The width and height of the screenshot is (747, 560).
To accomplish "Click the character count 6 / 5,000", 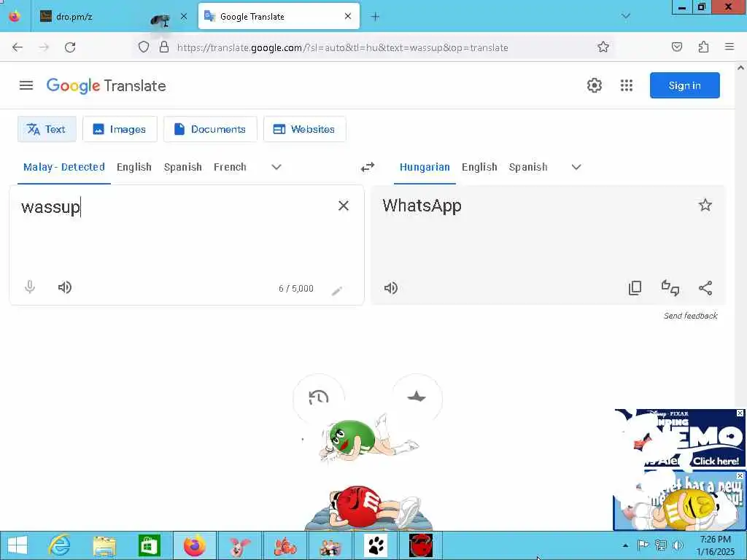I will (296, 289).
